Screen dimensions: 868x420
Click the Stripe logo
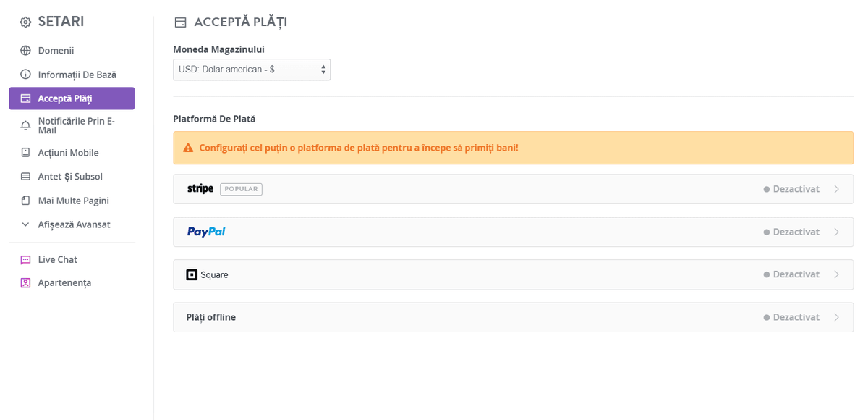click(x=200, y=189)
